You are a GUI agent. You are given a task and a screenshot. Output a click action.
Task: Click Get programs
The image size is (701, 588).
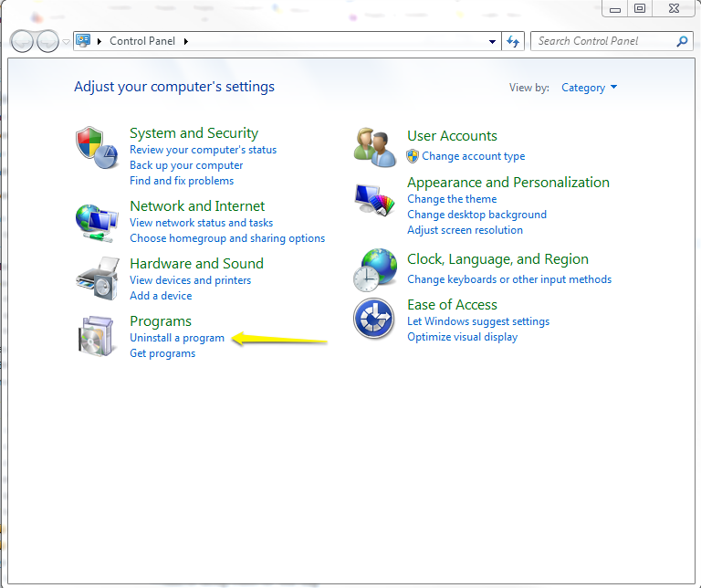click(162, 353)
